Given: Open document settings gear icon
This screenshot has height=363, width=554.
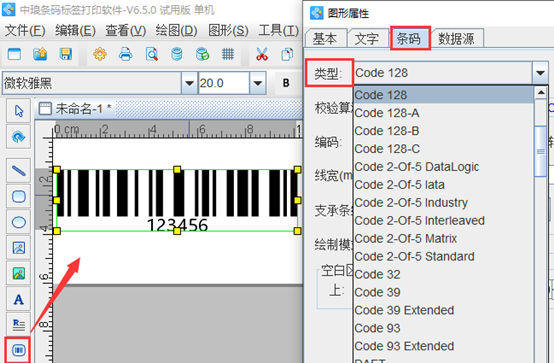Looking at the screenshot, I should (x=100, y=54).
